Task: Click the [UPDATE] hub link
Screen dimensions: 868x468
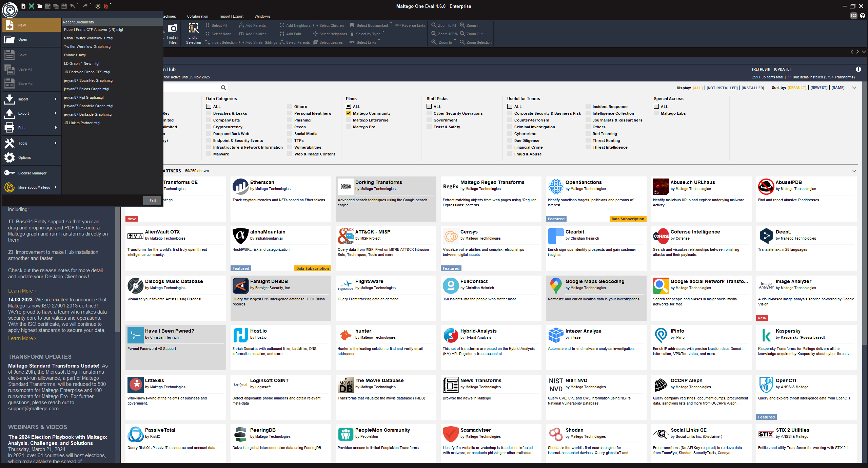Action: 782,69
